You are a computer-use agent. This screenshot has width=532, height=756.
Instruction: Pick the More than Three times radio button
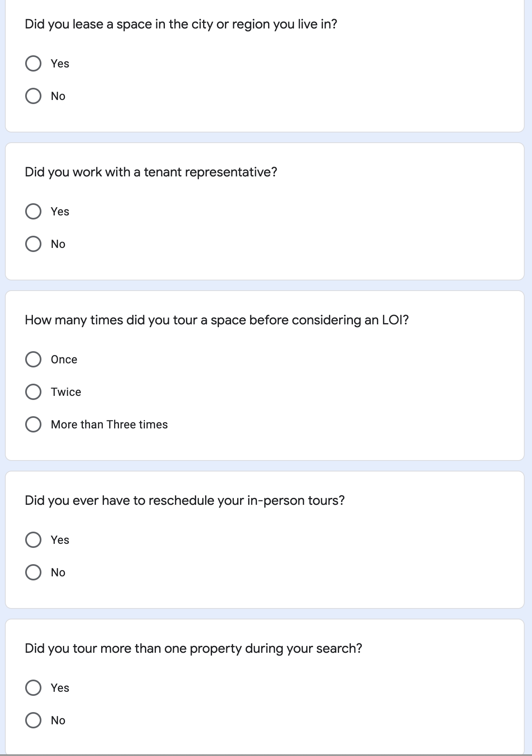click(x=33, y=425)
